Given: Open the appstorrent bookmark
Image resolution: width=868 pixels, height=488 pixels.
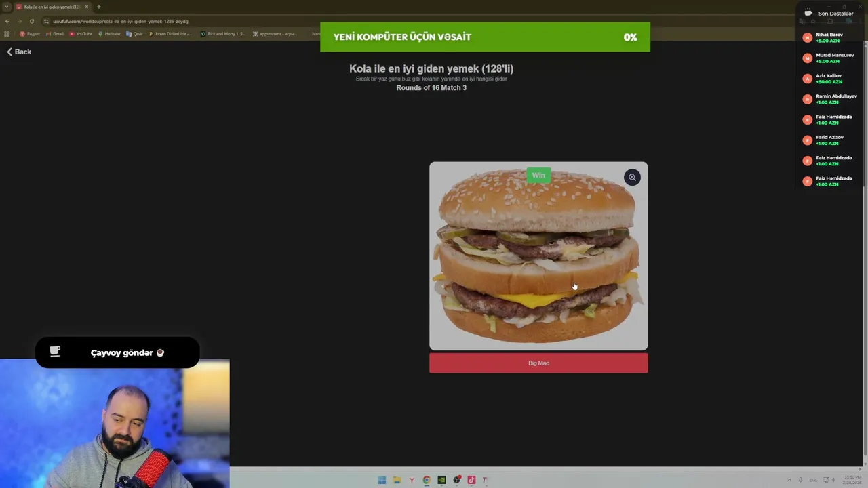Looking at the screenshot, I should (x=275, y=33).
